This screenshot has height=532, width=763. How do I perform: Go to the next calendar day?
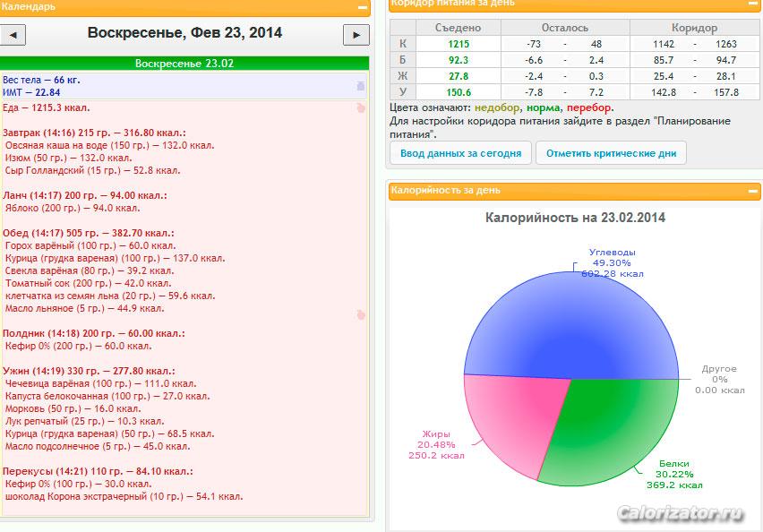coord(356,35)
